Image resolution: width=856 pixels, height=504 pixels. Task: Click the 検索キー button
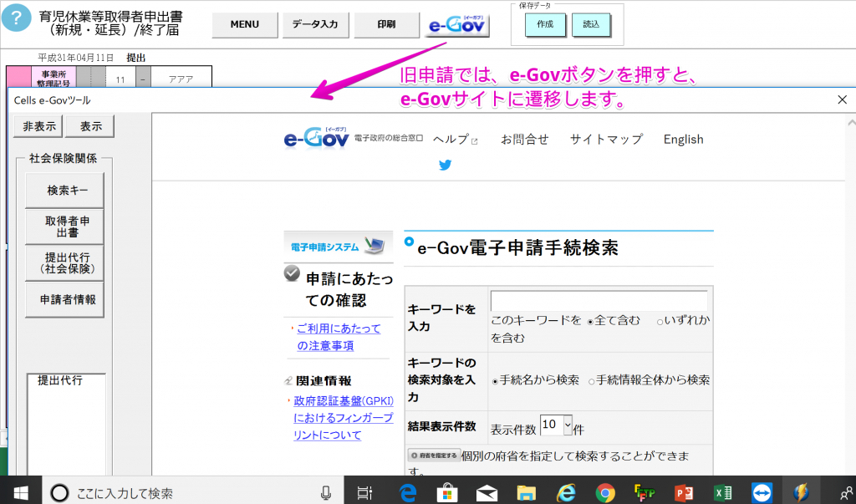click(65, 190)
